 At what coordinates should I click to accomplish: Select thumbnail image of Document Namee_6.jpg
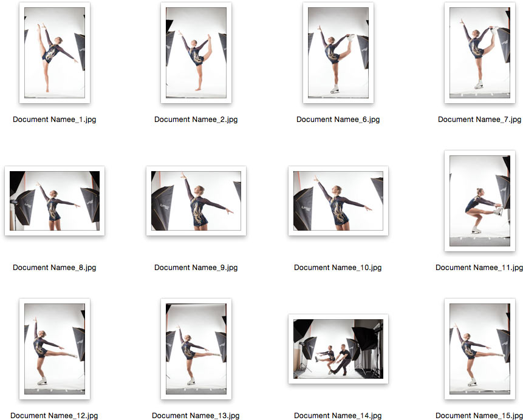point(338,53)
